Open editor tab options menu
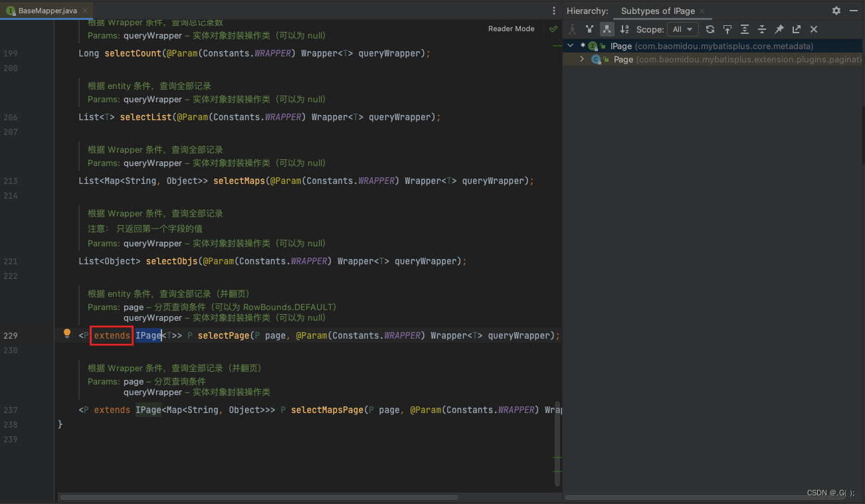Viewport: 865px width, 504px height. tap(554, 11)
